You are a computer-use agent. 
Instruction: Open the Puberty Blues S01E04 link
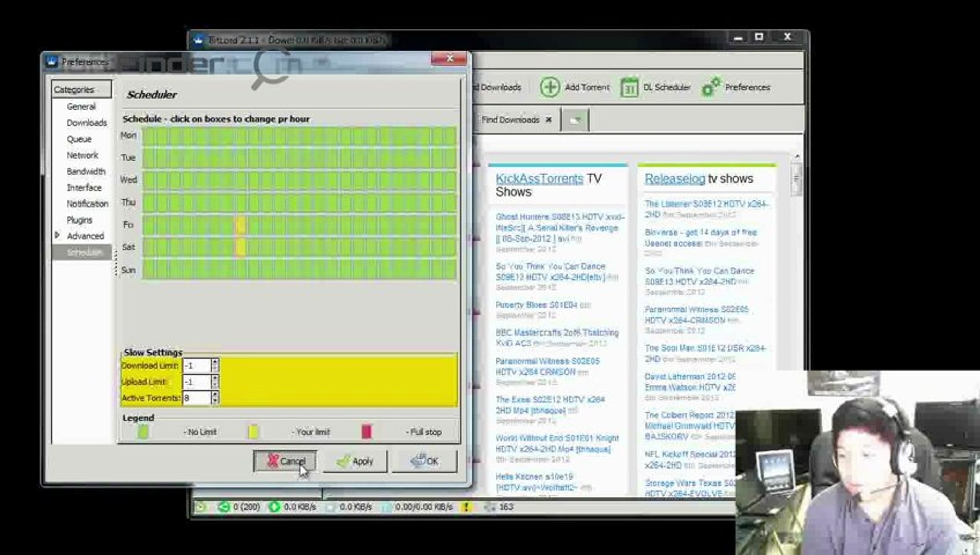(x=536, y=305)
